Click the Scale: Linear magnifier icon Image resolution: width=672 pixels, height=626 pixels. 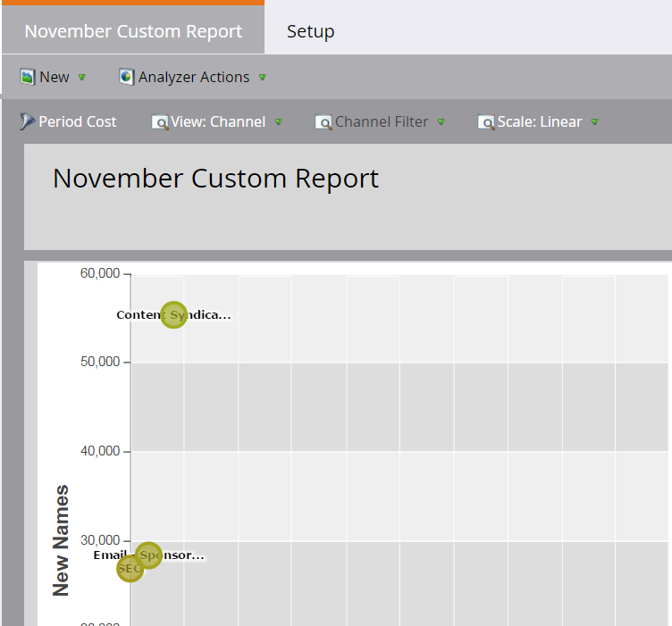[486, 122]
